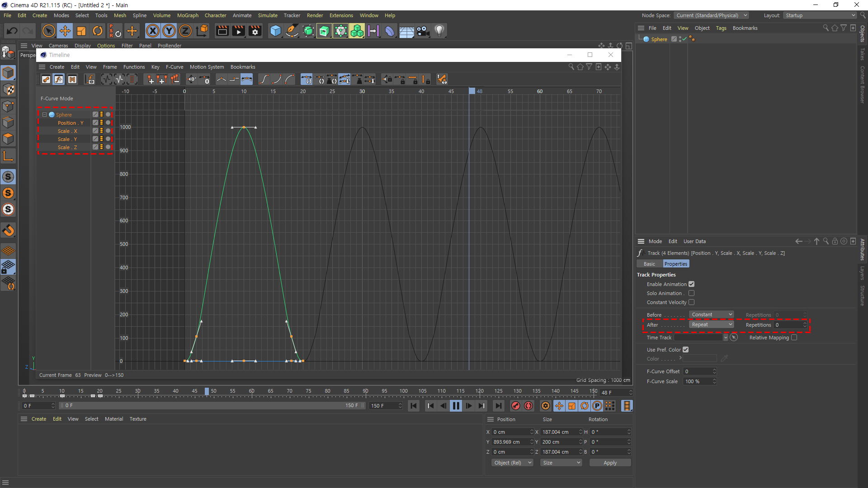Pause playback in the transport controls
Screen dimensions: 868x488
click(x=456, y=406)
